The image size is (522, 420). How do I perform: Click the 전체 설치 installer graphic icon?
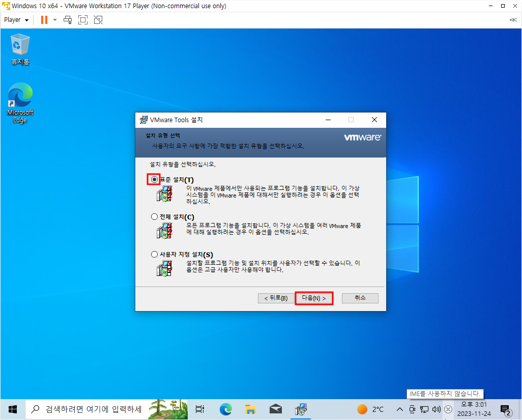click(164, 231)
